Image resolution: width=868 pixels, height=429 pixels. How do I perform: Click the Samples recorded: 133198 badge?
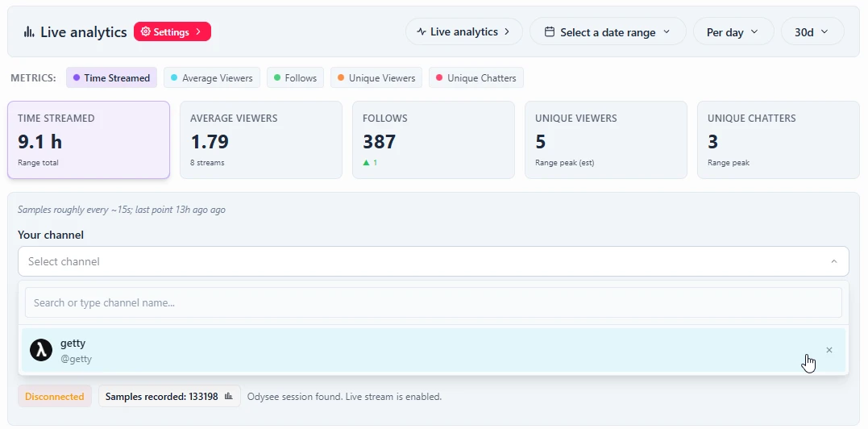pyautogui.click(x=169, y=396)
